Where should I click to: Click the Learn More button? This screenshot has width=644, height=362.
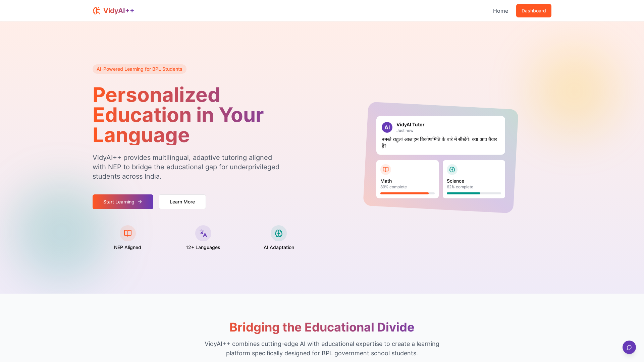pyautogui.click(x=182, y=202)
